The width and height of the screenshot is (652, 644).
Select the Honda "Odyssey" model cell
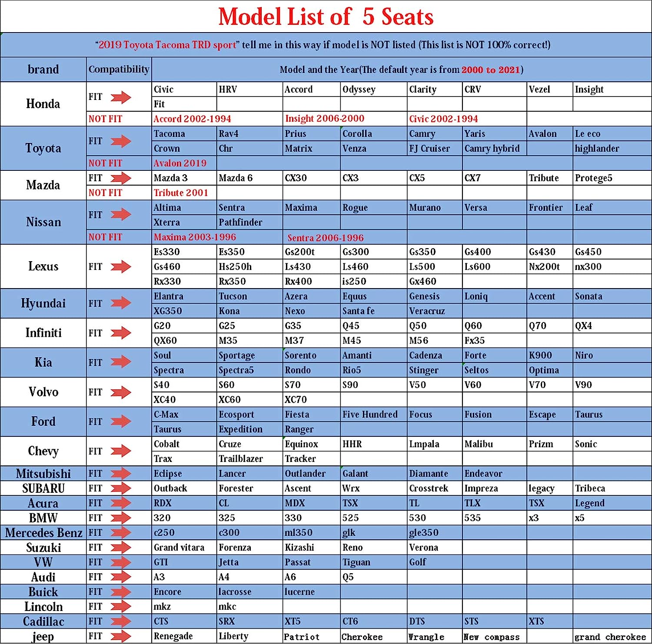point(359,90)
